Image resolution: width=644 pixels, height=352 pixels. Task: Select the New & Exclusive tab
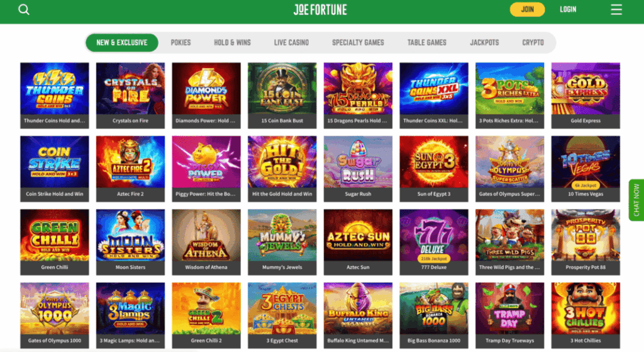[x=122, y=43]
